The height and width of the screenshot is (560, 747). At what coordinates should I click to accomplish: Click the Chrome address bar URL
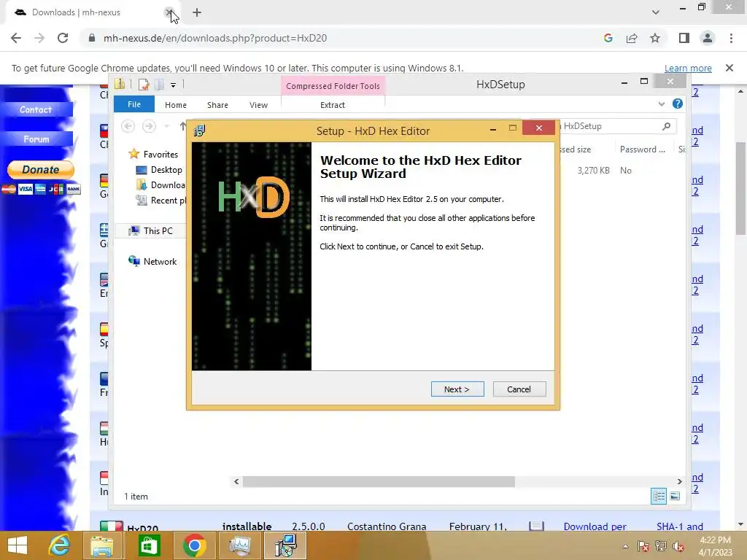215,38
